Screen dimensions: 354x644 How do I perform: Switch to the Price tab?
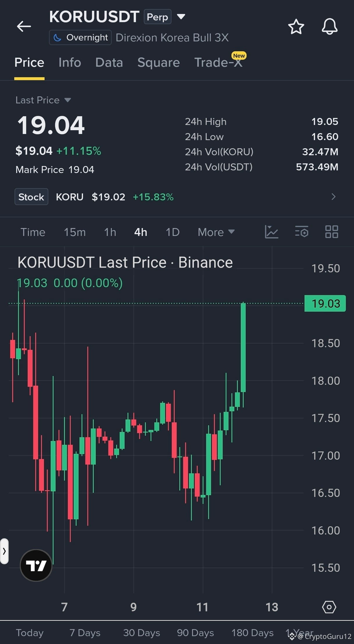[29, 63]
